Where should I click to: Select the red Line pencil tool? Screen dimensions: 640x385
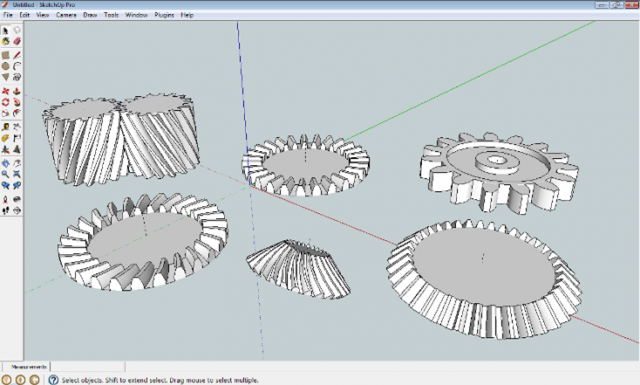[17, 55]
